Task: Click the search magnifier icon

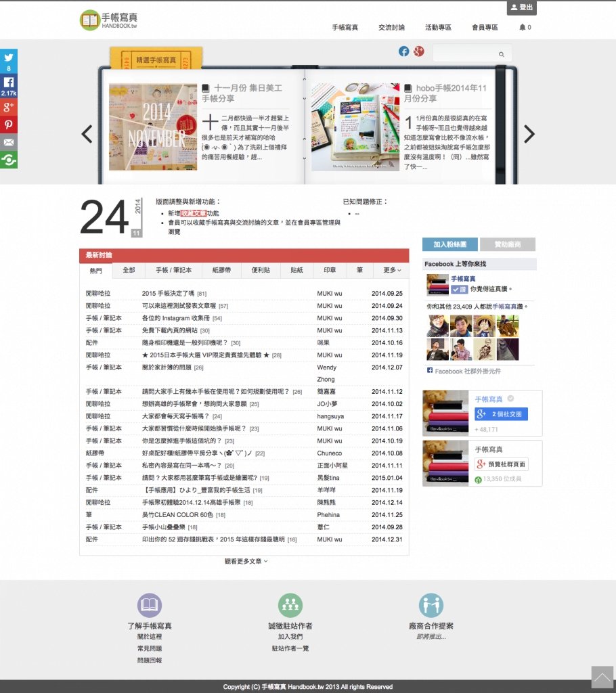Action: click(502, 54)
